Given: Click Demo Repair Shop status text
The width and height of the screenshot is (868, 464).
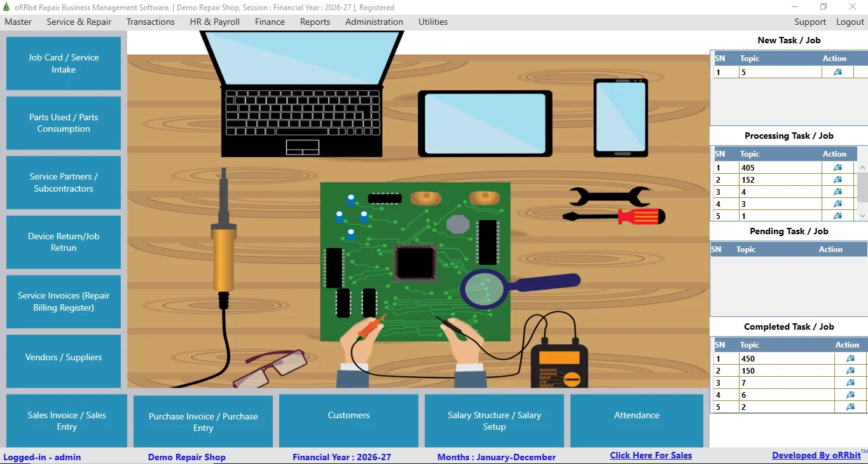Looking at the screenshot, I should tap(186, 457).
